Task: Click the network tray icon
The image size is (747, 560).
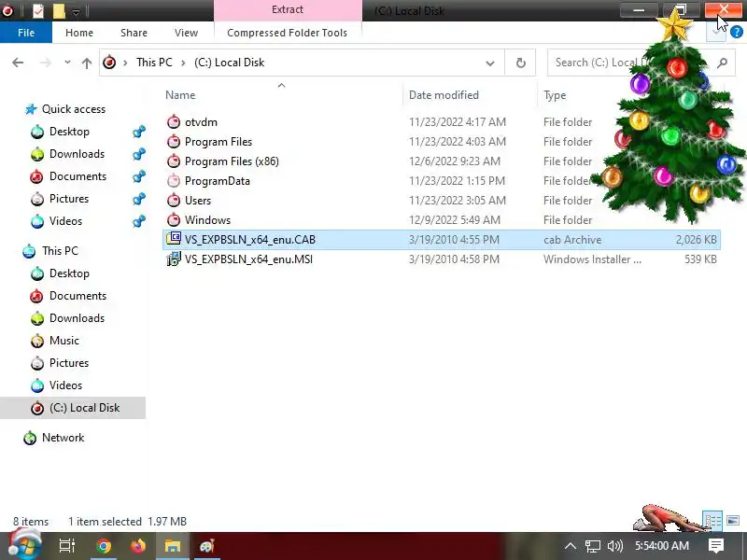Action: [x=593, y=546]
